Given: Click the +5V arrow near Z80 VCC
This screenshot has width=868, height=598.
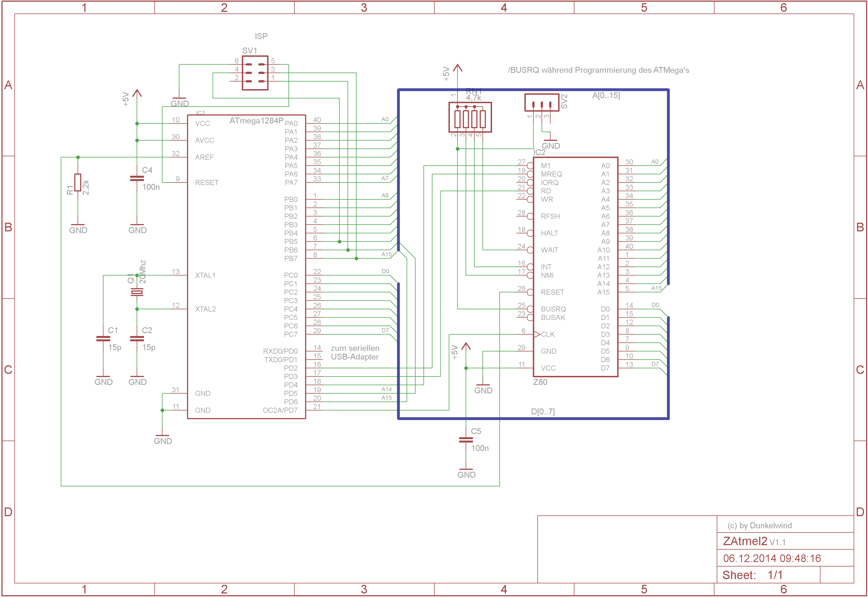Looking at the screenshot, I should (x=466, y=347).
